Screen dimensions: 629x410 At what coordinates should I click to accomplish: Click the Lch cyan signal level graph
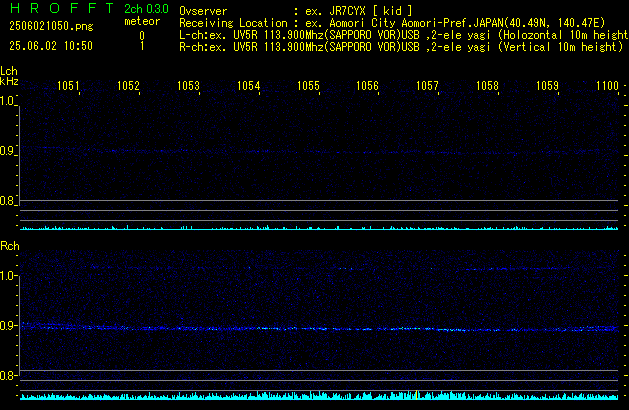(319, 227)
